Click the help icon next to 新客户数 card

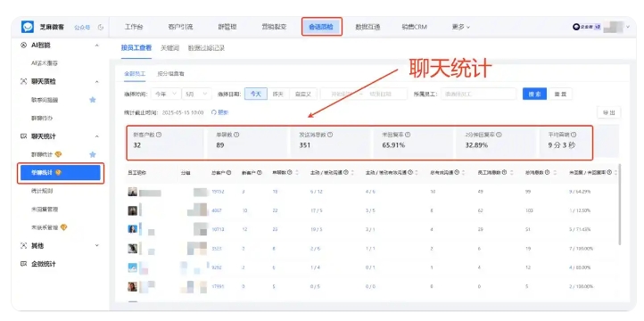pos(159,135)
